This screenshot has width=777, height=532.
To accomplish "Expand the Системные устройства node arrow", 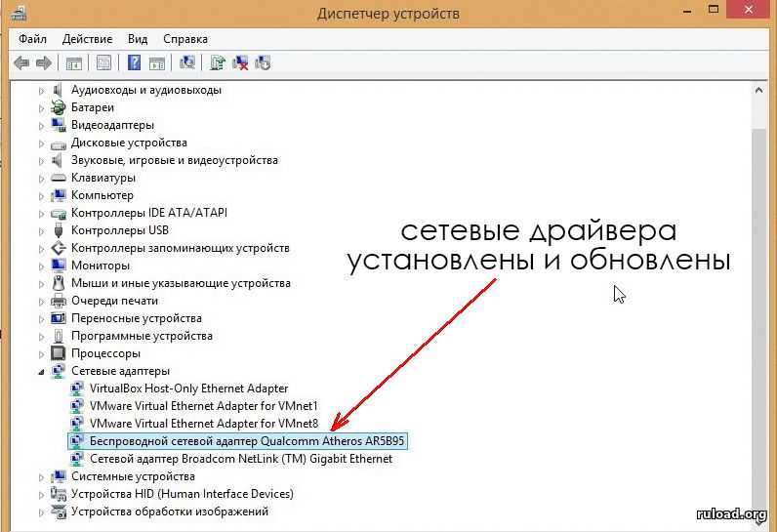I will pos(42,477).
